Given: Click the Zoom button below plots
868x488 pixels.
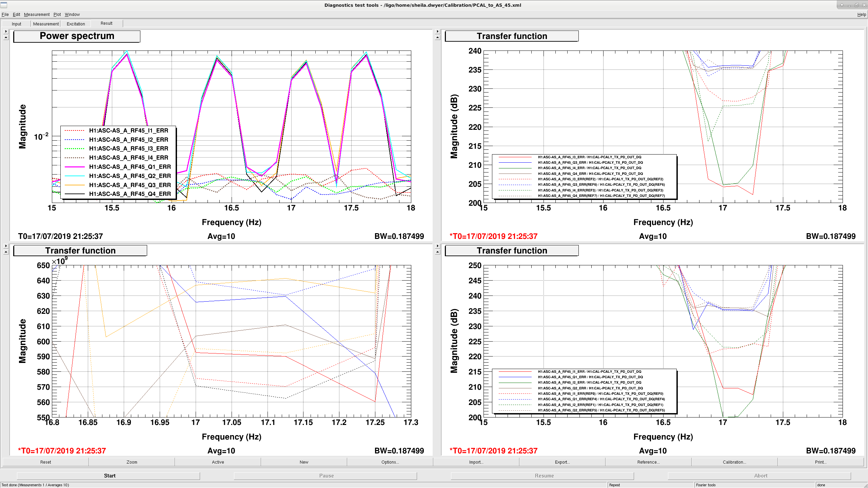Looking at the screenshot, I should click(x=132, y=462).
